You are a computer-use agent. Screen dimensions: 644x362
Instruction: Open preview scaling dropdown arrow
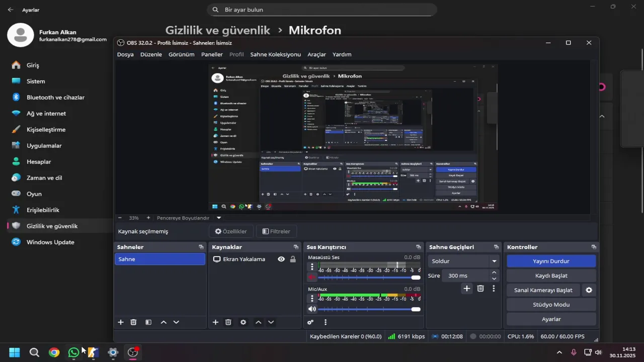click(219, 218)
